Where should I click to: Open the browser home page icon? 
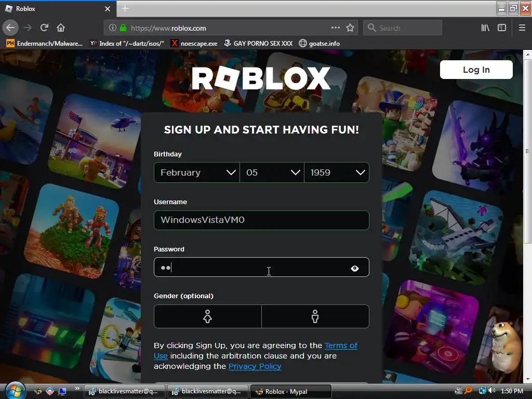(61, 28)
